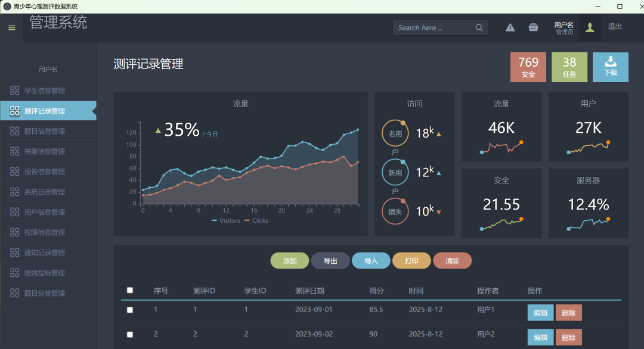The image size is (644, 349).
Task: Toggle the Visitors legend under the chart
Action: [x=225, y=220]
